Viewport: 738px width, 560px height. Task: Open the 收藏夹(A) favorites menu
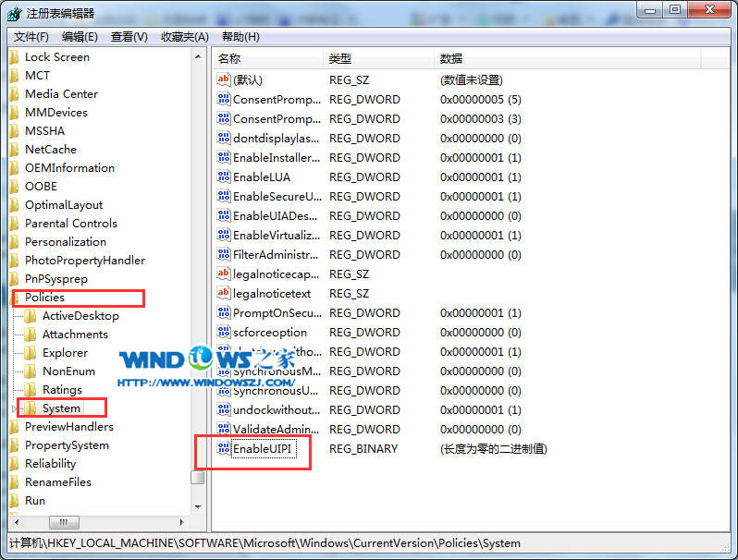[x=184, y=37]
